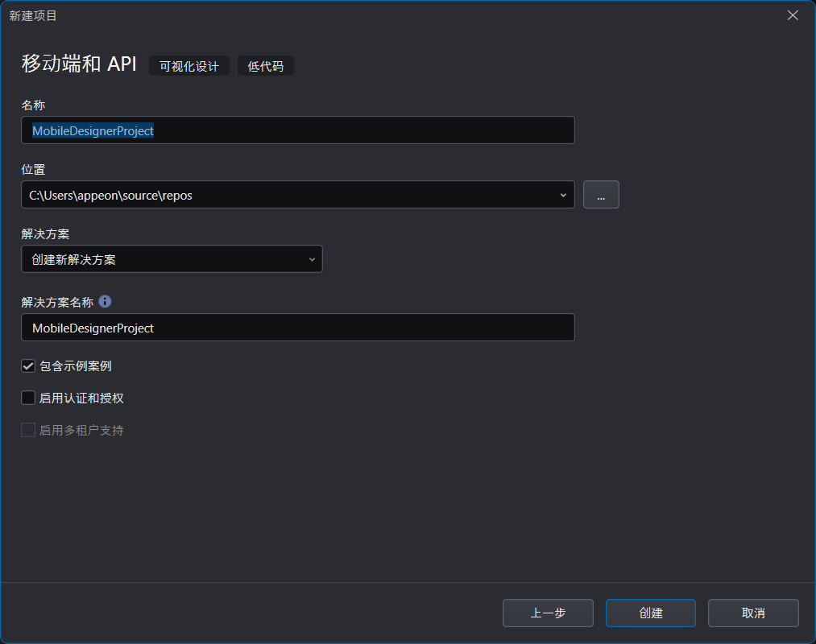The height and width of the screenshot is (644, 816).
Task: Click the 新建项目 title bar text
Action: (33, 15)
